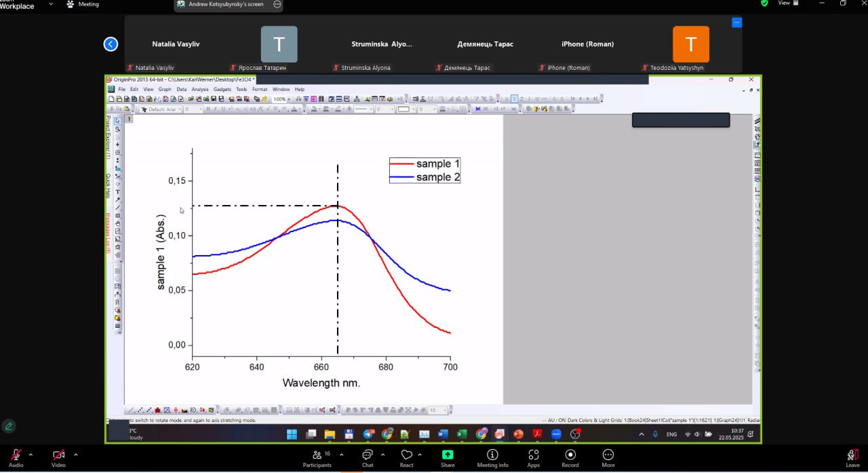Click the underline U formatting icon

pos(222,109)
